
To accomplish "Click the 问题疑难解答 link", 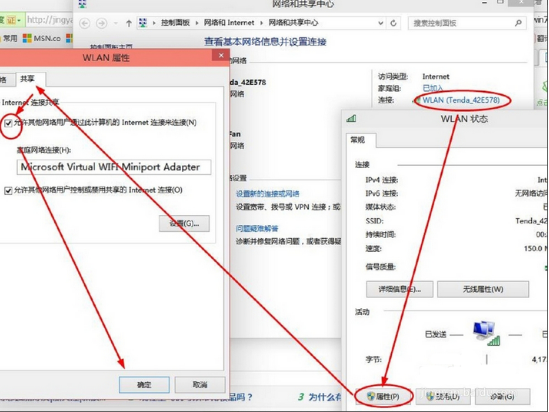I will [x=257, y=229].
